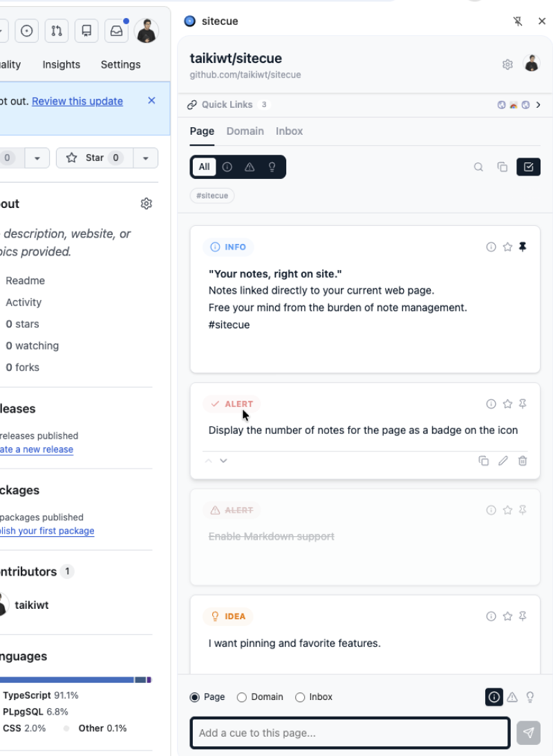The image size is (553, 756).
Task: Edit the badge-count ALERT note
Action: coord(503,461)
